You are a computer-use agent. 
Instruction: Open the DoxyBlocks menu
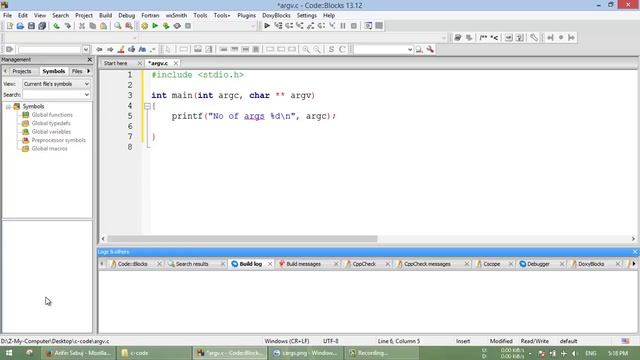(x=276, y=16)
